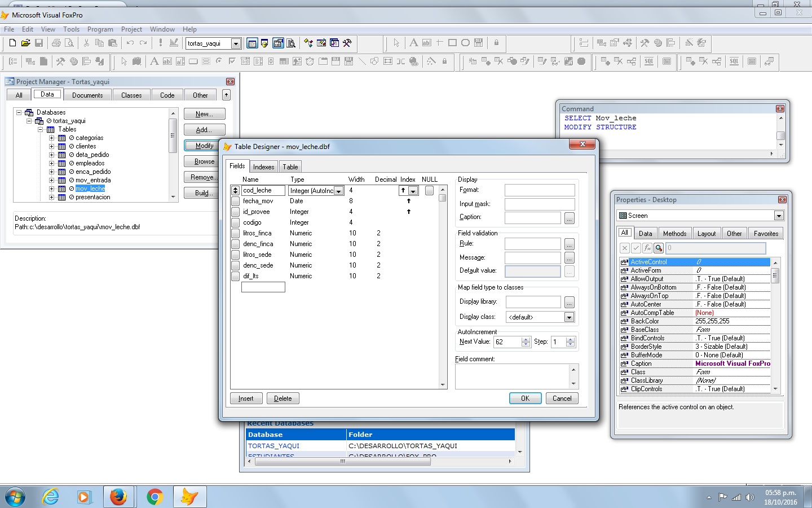Toggle the Properties Window toolbar icon
This screenshot has height=508, width=812.
pos(278,43)
